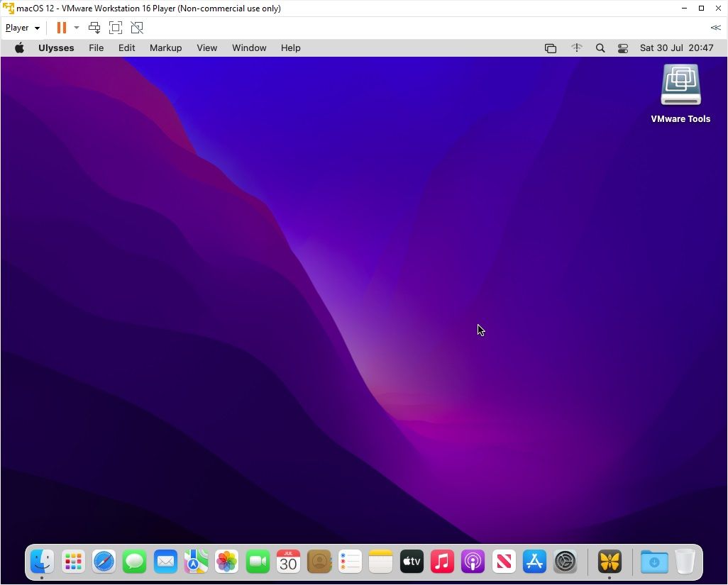Open the Ulysses butterfly app in the Dock
Screen dimensions: 728x585
click(609, 561)
